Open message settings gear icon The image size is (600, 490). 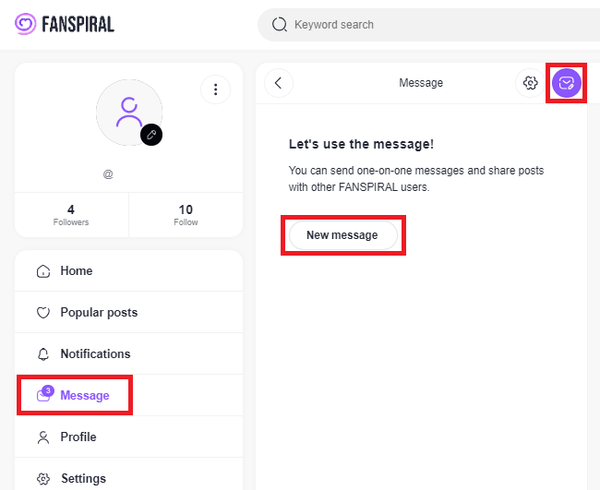click(x=529, y=83)
